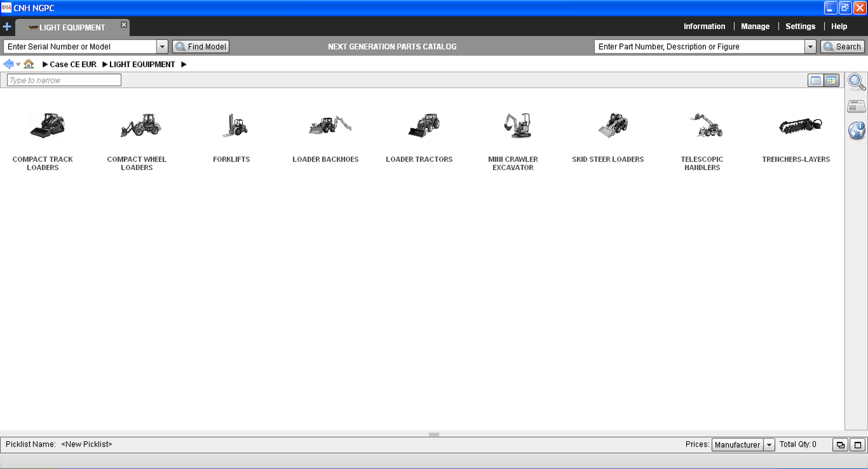Add a new tab with plus icon
The height and width of the screenshot is (469, 868).
[7, 27]
